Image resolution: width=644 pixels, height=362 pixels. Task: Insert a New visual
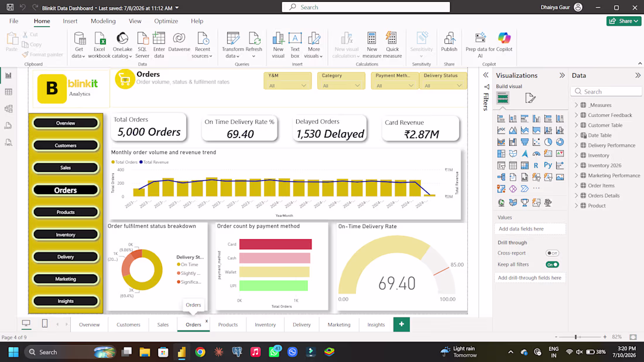(x=278, y=45)
